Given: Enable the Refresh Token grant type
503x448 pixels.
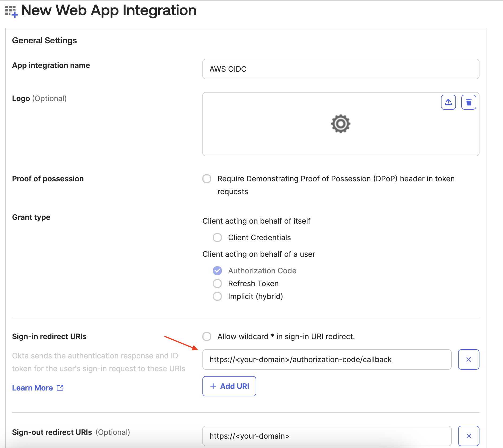Looking at the screenshot, I should point(218,283).
